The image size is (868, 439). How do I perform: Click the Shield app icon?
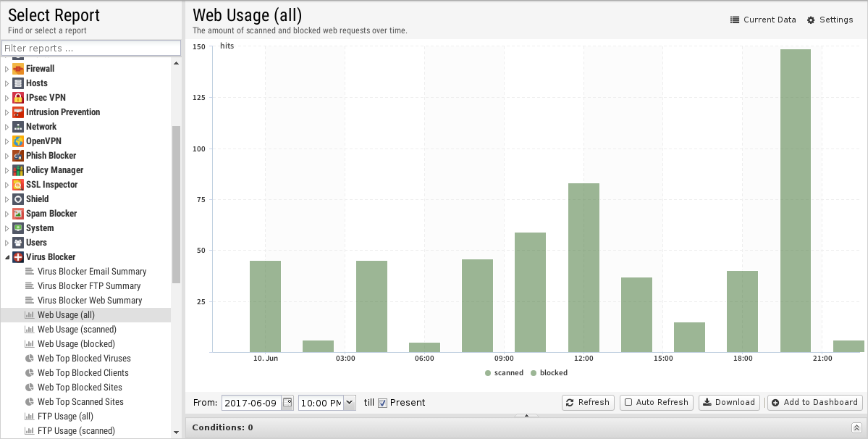coord(17,198)
